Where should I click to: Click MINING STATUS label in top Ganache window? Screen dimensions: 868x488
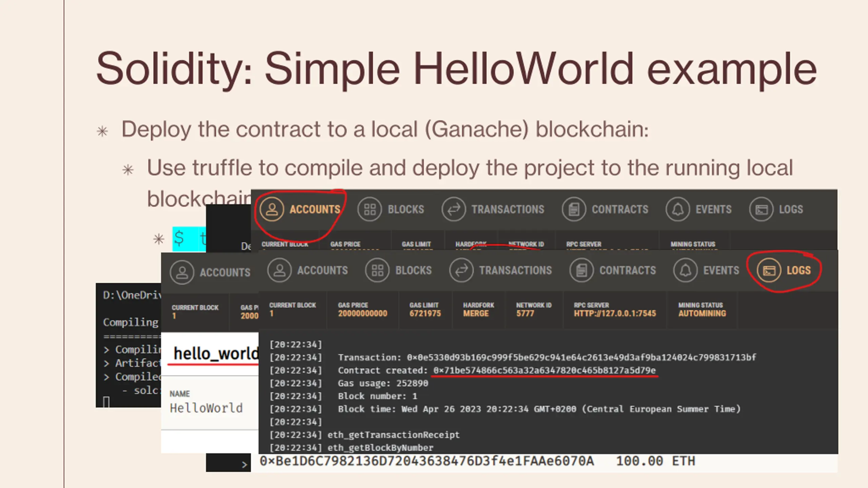pos(693,244)
